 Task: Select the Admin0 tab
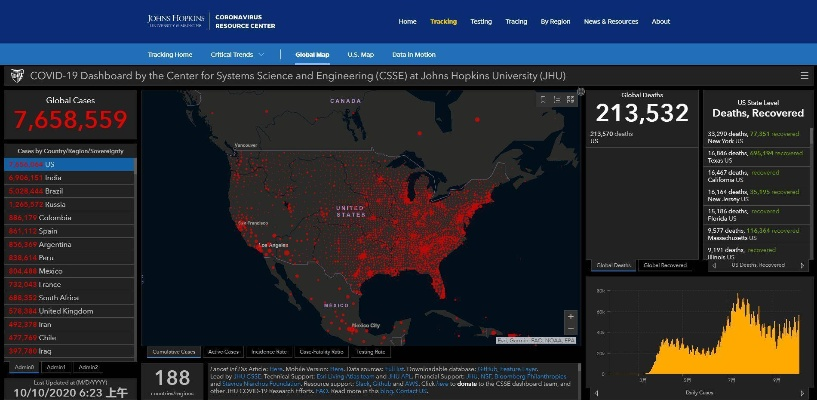coord(24,368)
